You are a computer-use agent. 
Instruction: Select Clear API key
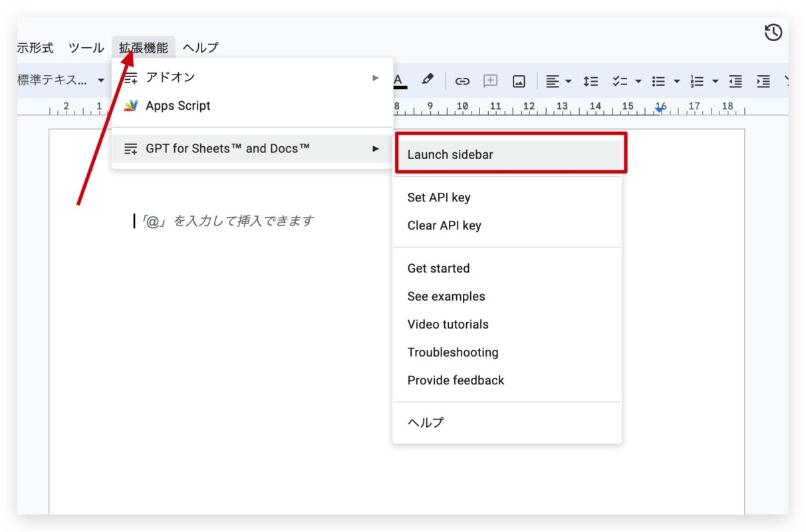coord(507,225)
